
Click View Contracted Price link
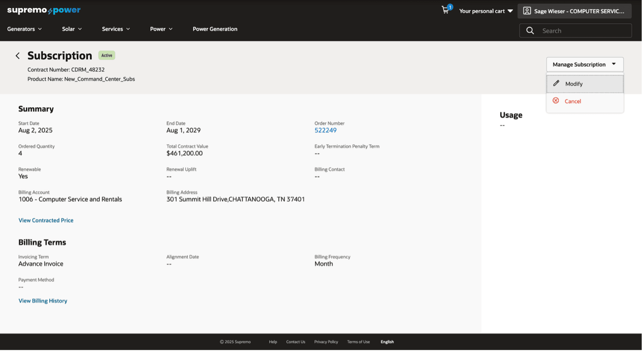coord(46,220)
